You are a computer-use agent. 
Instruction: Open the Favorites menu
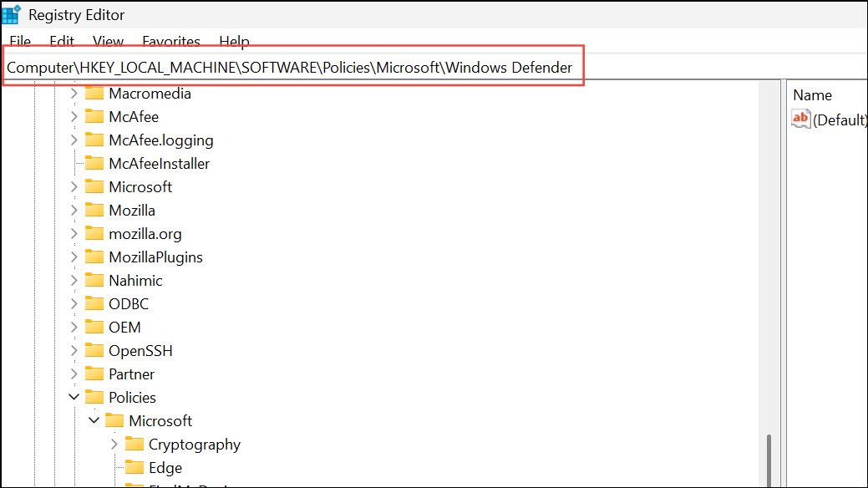coord(170,41)
